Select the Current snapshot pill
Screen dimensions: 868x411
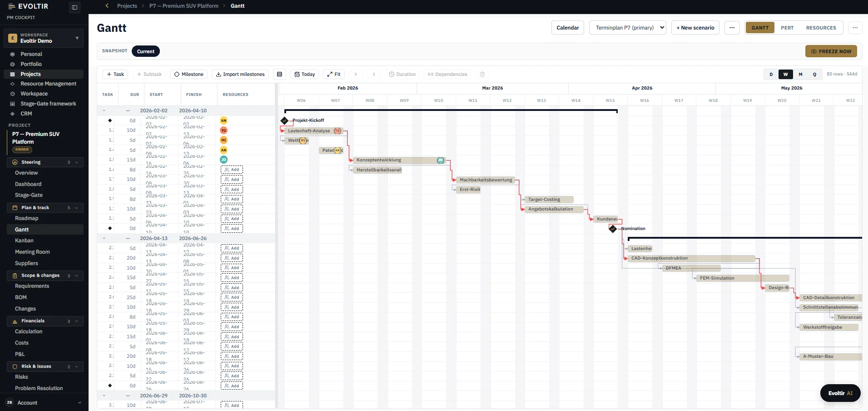(146, 51)
